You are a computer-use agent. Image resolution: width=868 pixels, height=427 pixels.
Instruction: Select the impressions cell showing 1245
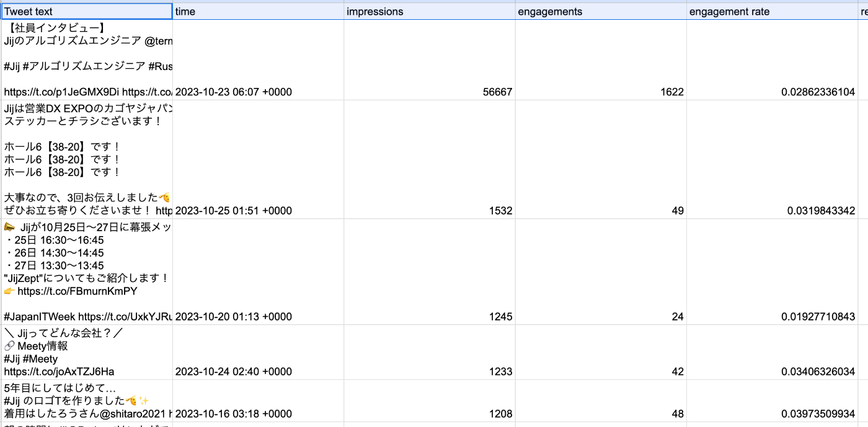[x=430, y=271]
